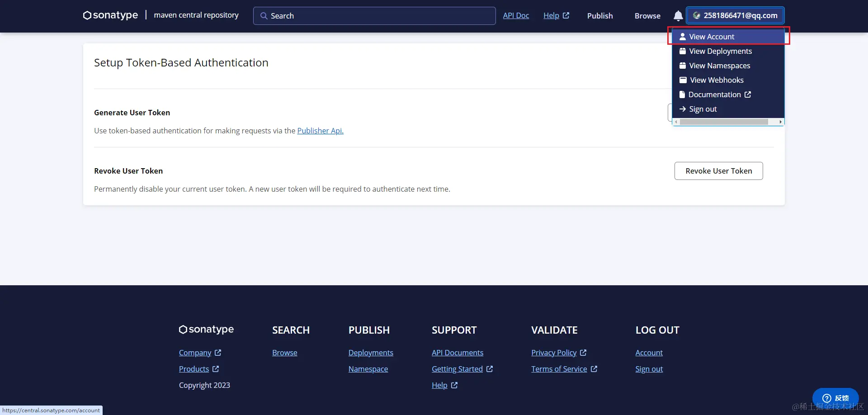
Task: Open the API Doc link
Action: pyautogui.click(x=516, y=15)
